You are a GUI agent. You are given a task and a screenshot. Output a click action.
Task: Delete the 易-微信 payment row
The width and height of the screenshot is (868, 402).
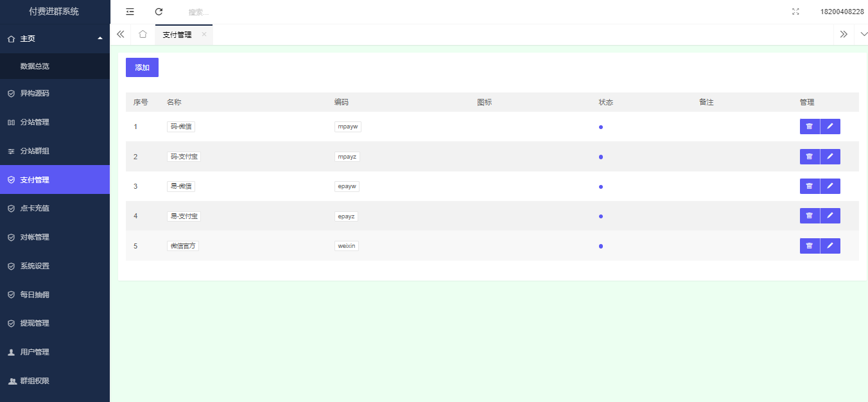(810, 186)
